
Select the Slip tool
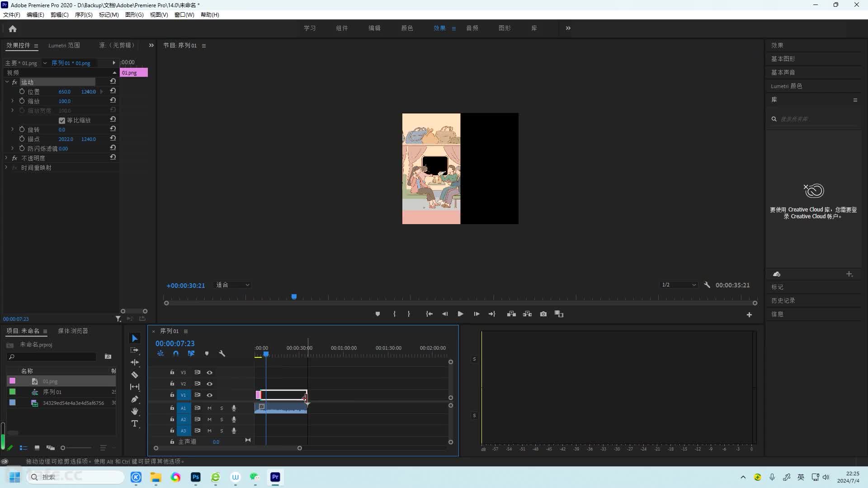pos(135,387)
